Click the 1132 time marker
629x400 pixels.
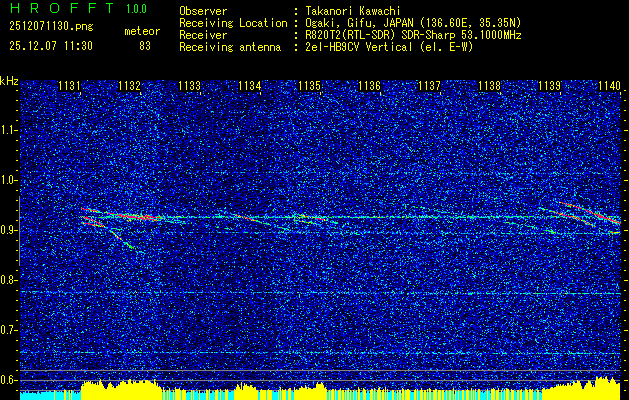click(129, 85)
